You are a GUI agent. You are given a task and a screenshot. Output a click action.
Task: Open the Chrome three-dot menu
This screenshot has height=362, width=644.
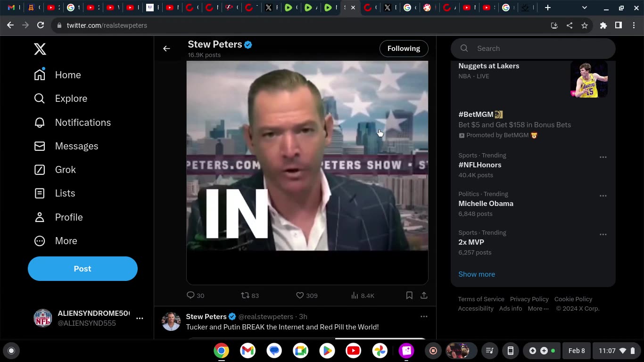pos(634,25)
